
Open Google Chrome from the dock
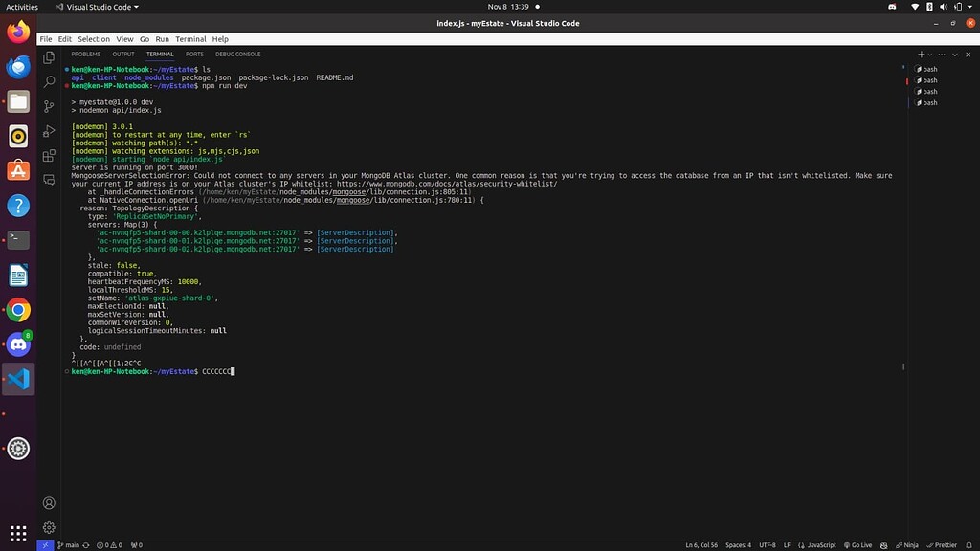(x=18, y=310)
